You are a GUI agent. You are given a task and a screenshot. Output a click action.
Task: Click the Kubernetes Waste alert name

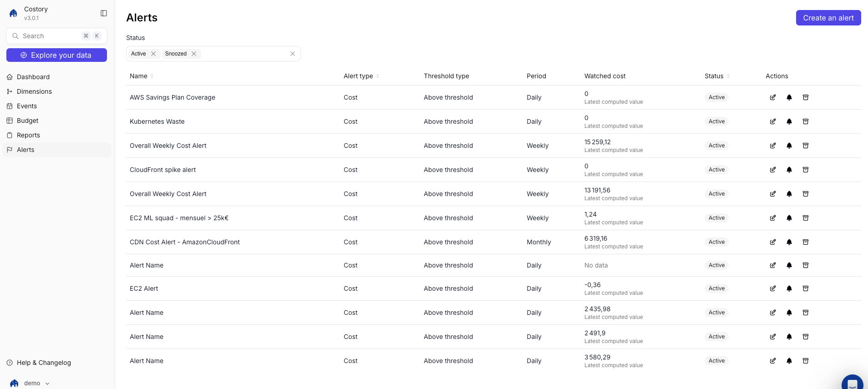(157, 121)
